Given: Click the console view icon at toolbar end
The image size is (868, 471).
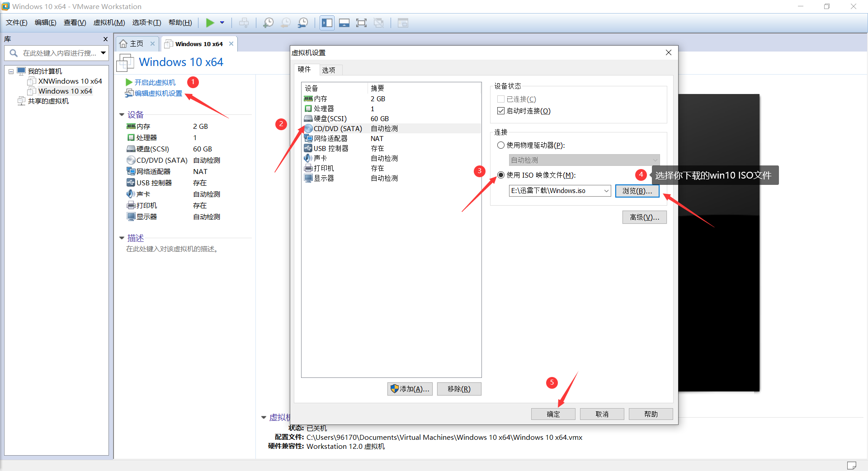Looking at the screenshot, I should click(403, 23).
